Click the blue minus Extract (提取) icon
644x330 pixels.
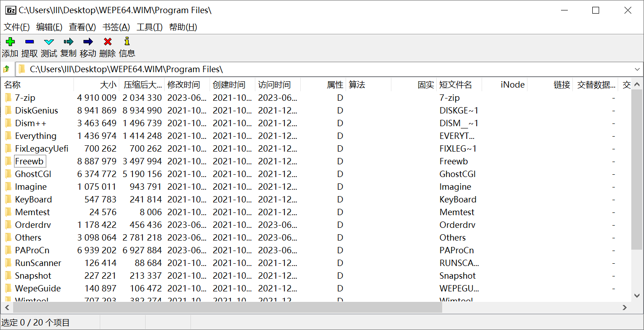29,42
